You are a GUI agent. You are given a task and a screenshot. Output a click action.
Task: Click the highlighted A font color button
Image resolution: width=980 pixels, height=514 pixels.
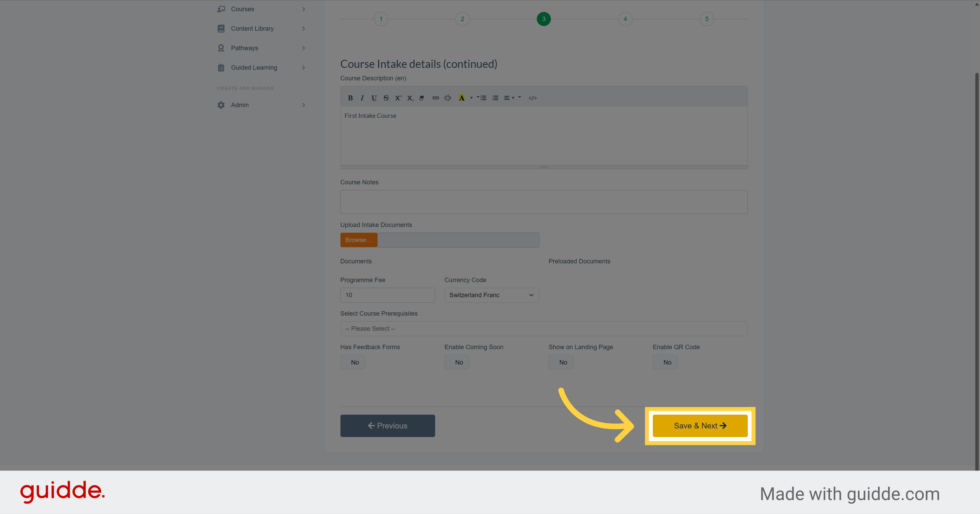pos(461,98)
